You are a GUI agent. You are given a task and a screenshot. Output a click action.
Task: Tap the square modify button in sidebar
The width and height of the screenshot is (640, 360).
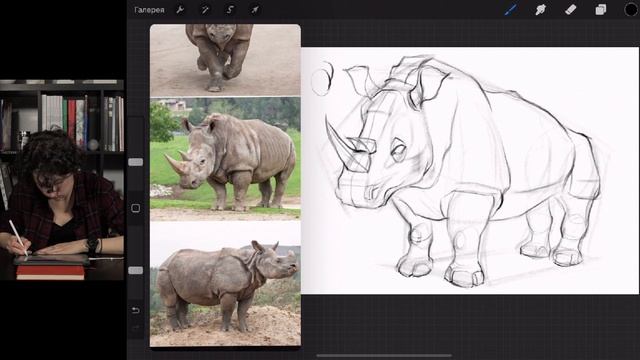click(136, 208)
